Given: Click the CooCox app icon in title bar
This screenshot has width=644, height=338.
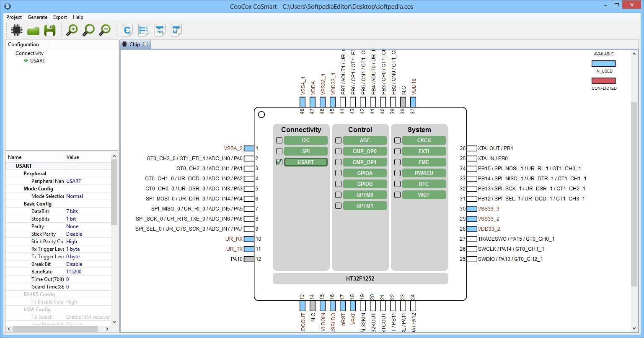Looking at the screenshot, I should pyautogui.click(x=7, y=6).
